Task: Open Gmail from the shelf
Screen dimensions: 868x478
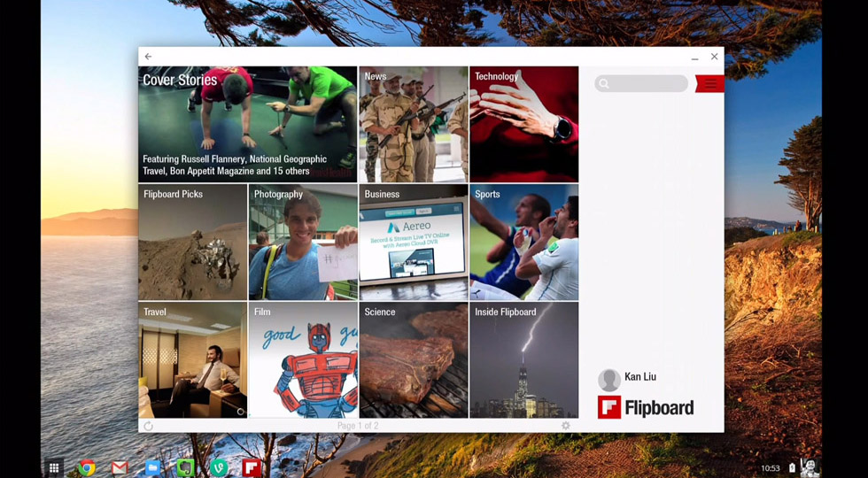Action: point(120,467)
